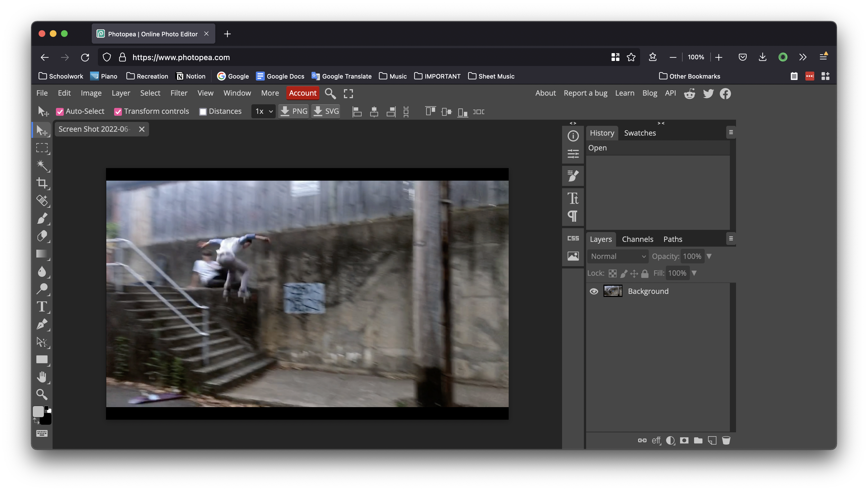Image resolution: width=868 pixels, height=491 pixels.
Task: Select the Spot Healing Brush tool
Action: click(42, 200)
